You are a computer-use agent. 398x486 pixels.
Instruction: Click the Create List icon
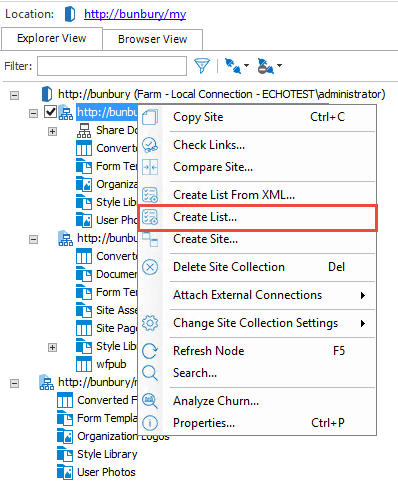point(150,217)
